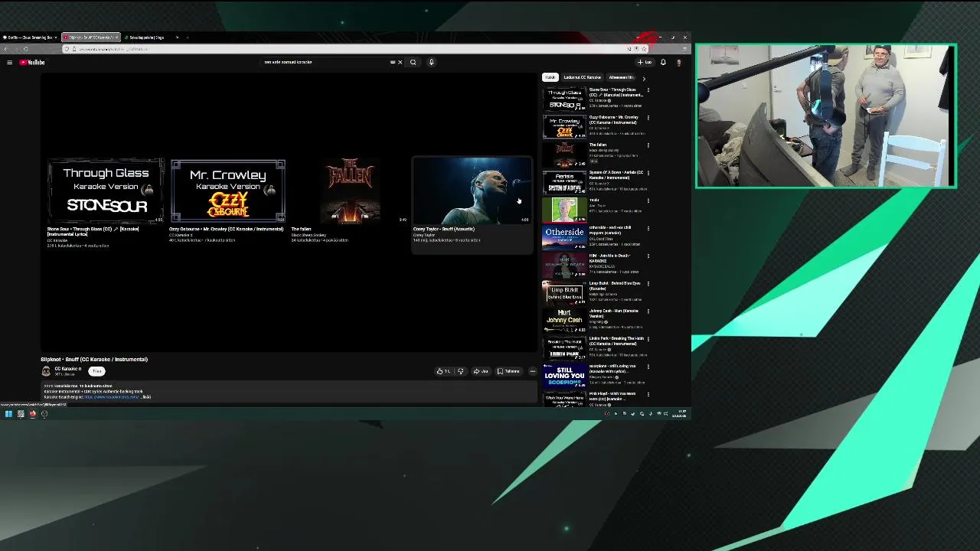Open options for the sidebar Behind Blue Eyes video
Viewport: 980px width, 551px height.
(x=648, y=283)
